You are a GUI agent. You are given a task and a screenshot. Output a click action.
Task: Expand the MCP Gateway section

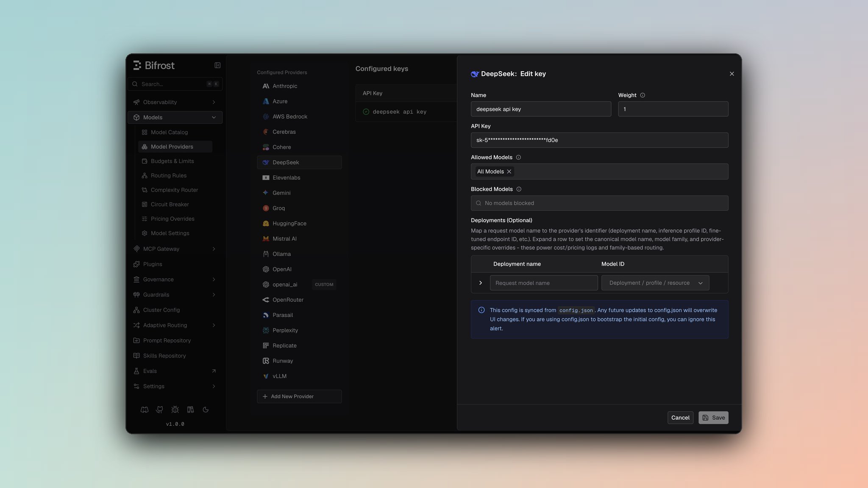(175, 249)
